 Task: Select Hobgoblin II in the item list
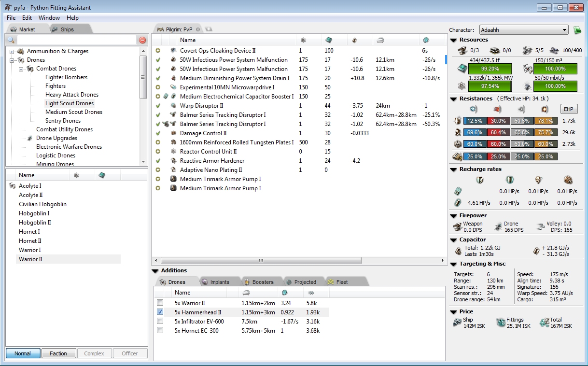35,223
